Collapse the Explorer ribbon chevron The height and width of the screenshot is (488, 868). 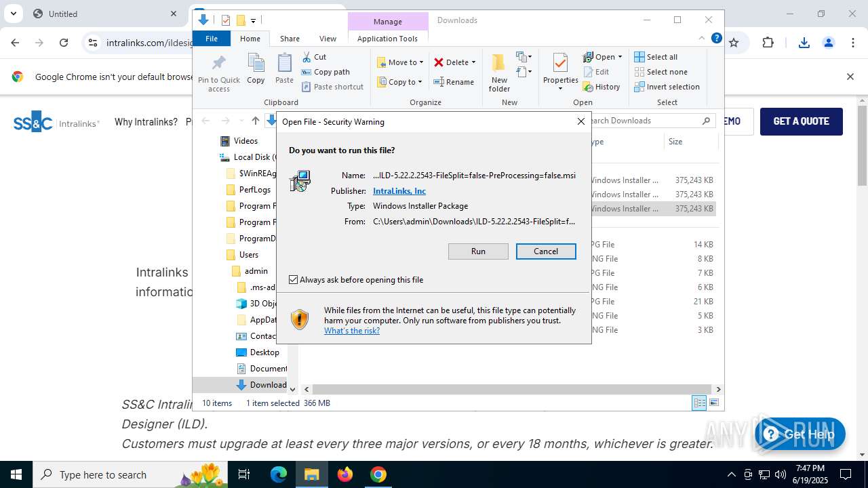[701, 38]
